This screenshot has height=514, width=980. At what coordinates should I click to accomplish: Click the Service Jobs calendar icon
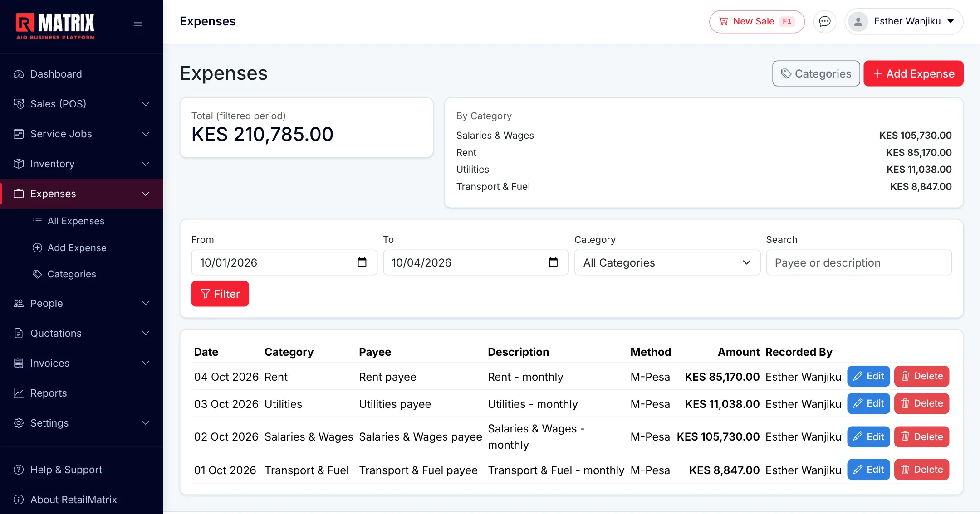(x=19, y=134)
